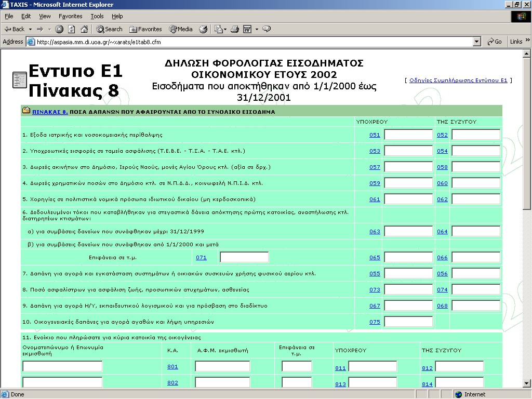Image resolution: width=532 pixels, height=399 pixels.
Task: Open Forward button history dropdown arrow
Action: point(49,30)
